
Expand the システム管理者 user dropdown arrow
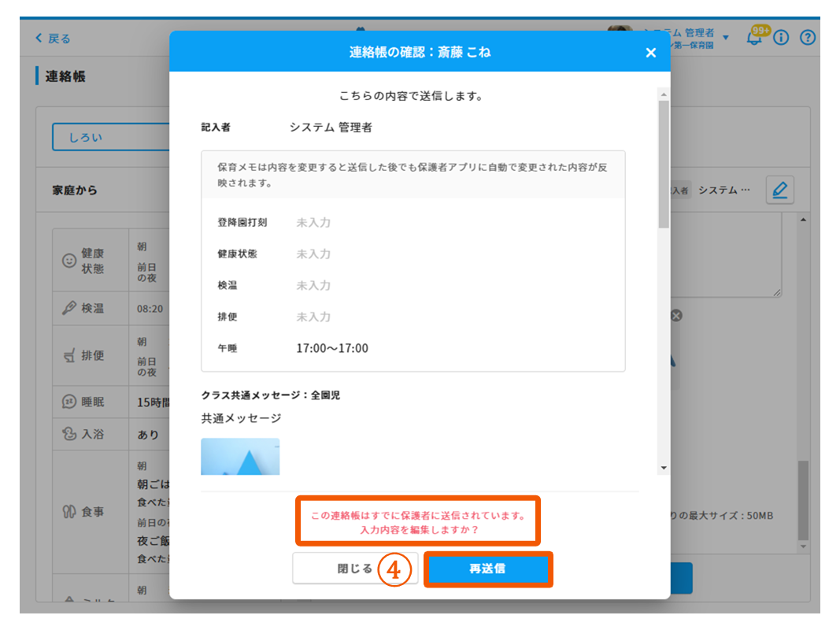point(725,38)
